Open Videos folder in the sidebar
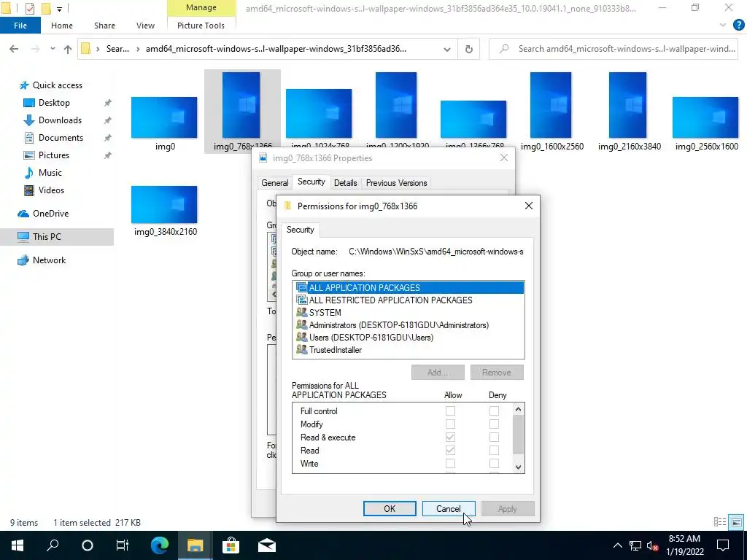Image resolution: width=747 pixels, height=560 pixels. (x=51, y=190)
